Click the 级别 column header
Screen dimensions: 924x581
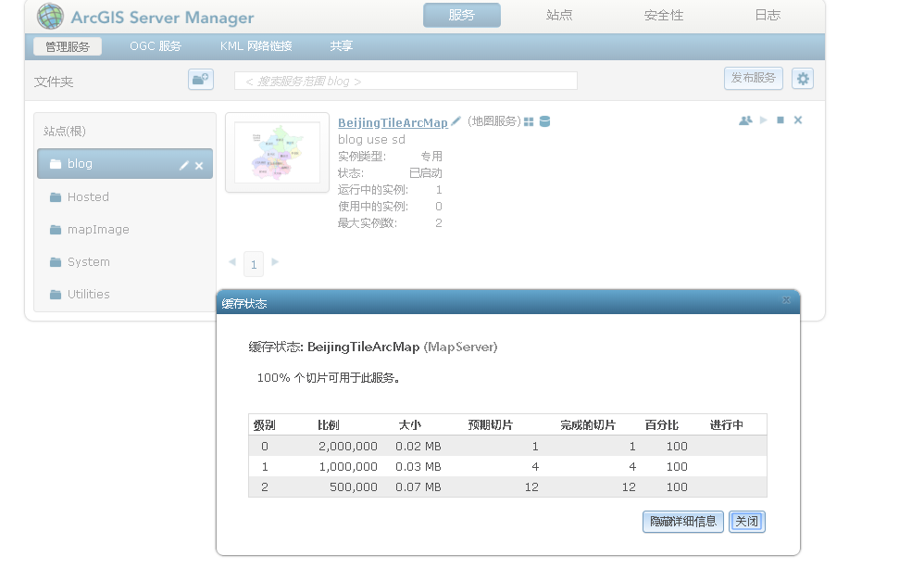265,424
